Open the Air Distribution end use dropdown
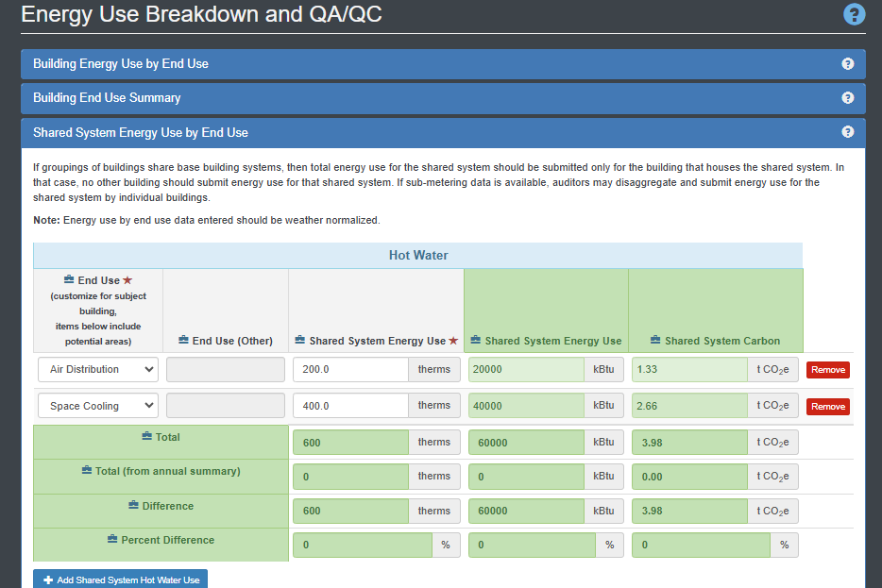 tap(98, 369)
